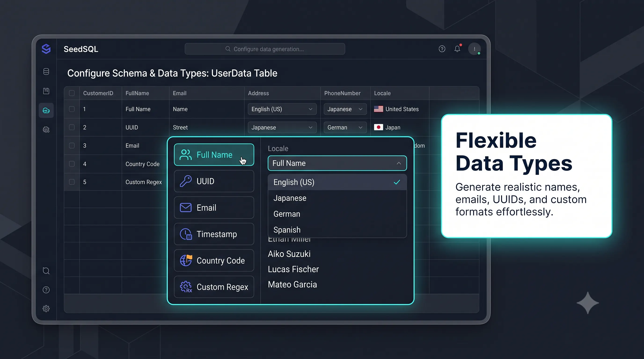Click the sample name Lucas Fischer

[x=293, y=269]
